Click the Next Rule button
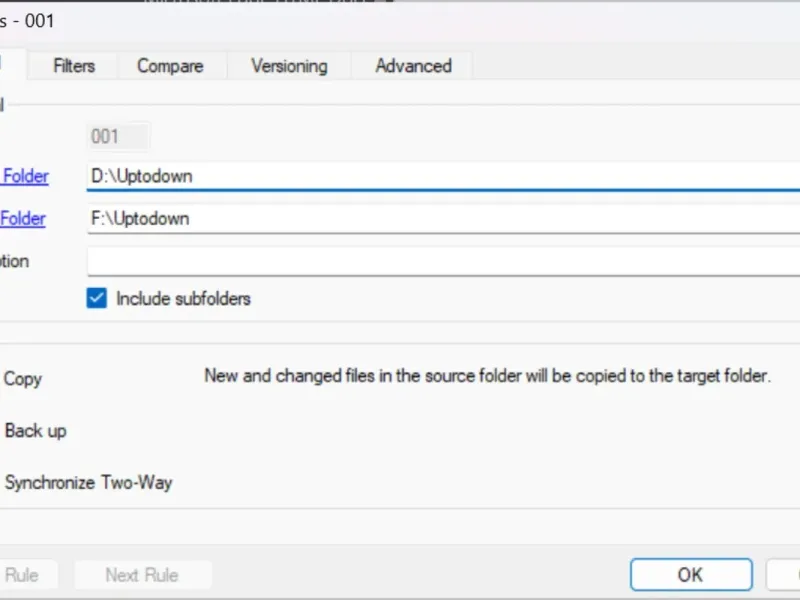Screen dimensions: 800x600 pos(142,575)
